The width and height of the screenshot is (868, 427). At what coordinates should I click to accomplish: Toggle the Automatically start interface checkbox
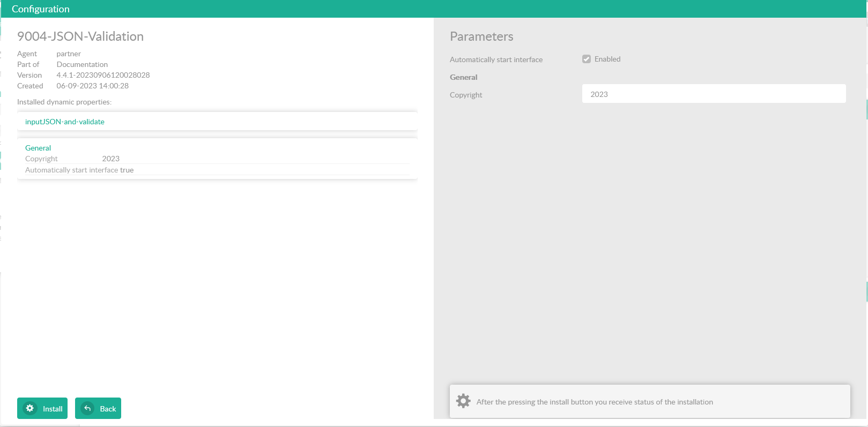(x=587, y=59)
